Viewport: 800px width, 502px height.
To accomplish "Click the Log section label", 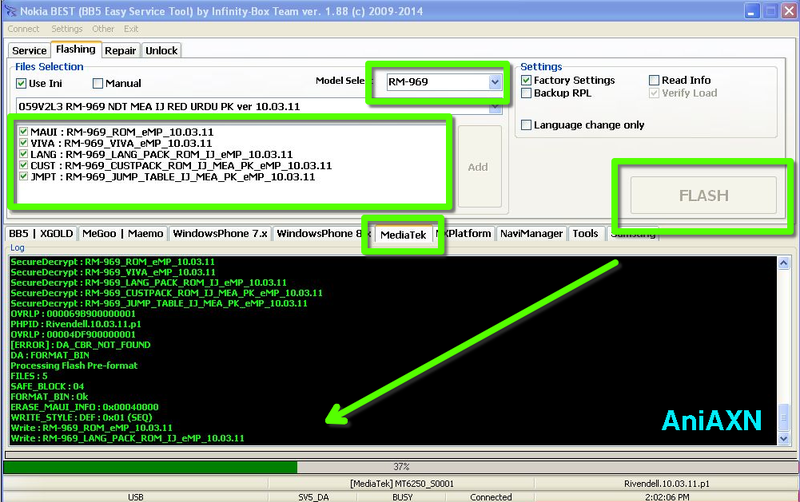I will [x=17, y=248].
